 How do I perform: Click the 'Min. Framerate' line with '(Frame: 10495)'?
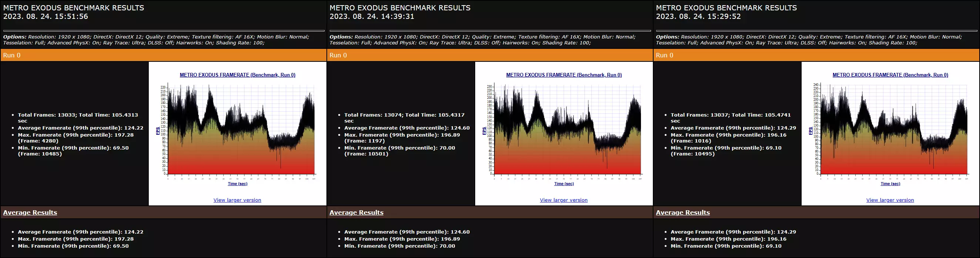(x=726, y=151)
